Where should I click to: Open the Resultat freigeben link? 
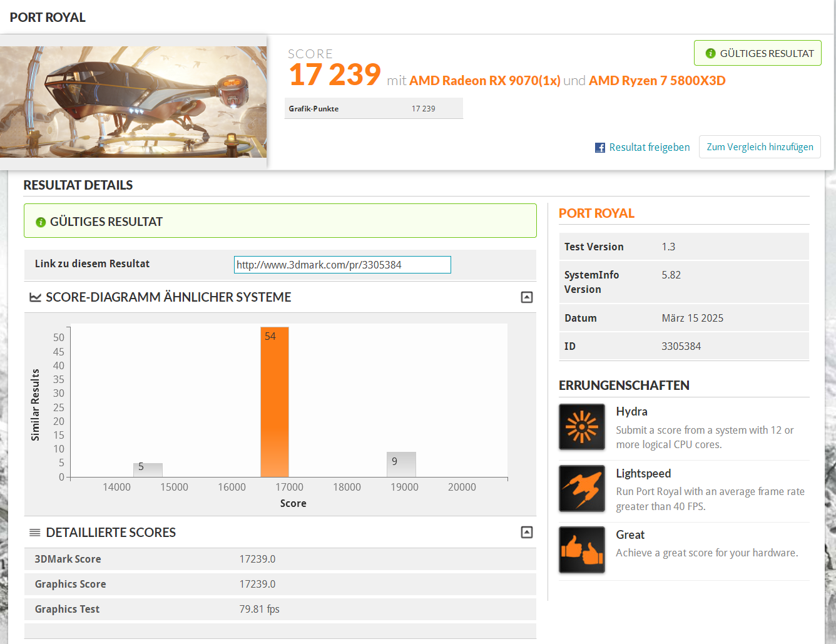650,147
